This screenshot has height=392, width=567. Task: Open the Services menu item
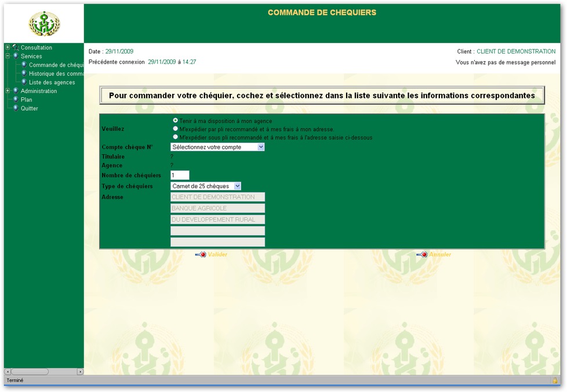(31, 56)
